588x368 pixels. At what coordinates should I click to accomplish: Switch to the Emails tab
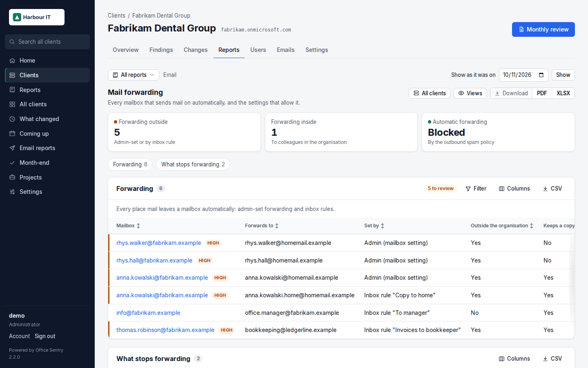click(x=286, y=50)
